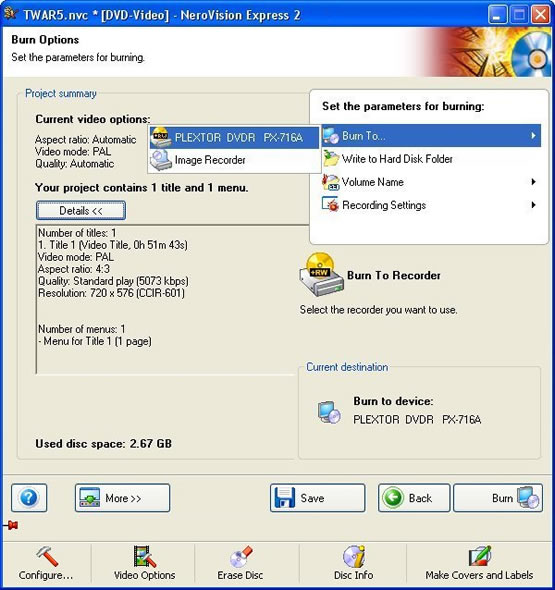Click 'Quality: Standard play (5073 kbps)' line

click(x=113, y=281)
